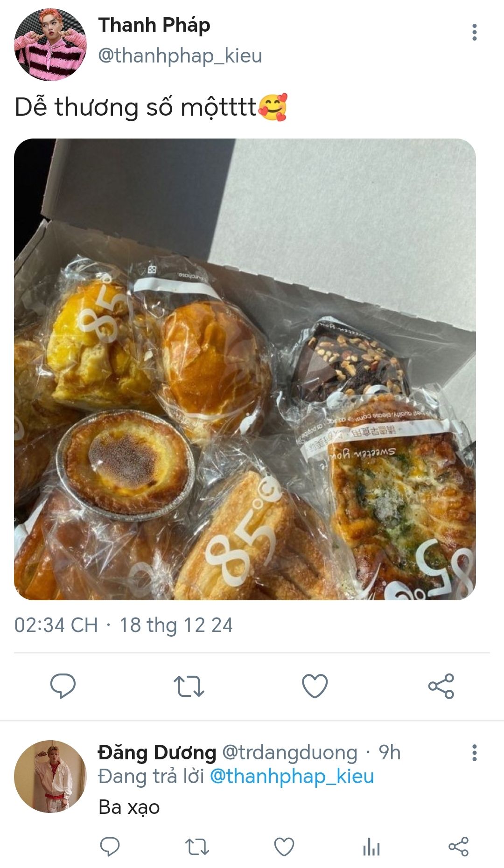This screenshot has width=504, height=868.
Task: Tap the @thanhphap_kieu handle under the name
Action: [180, 56]
